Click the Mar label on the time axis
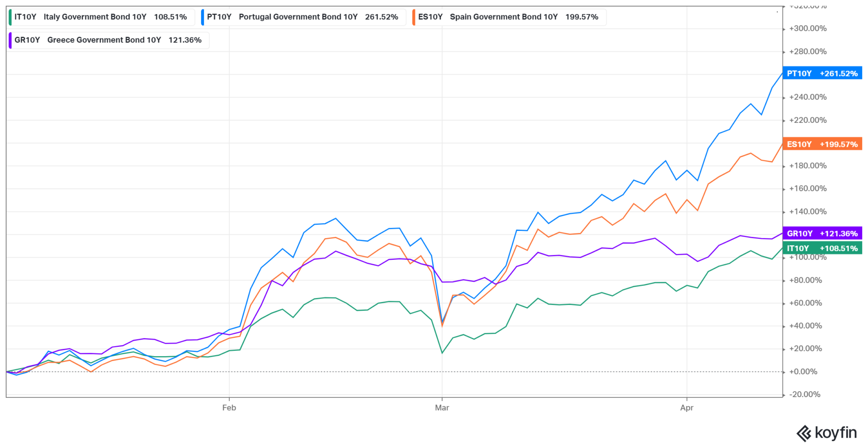The image size is (868, 448). pos(442,408)
